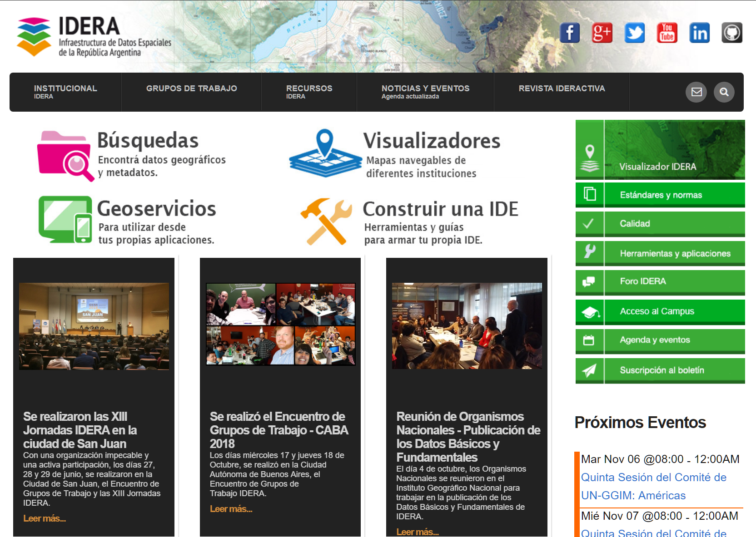This screenshot has width=756, height=537.
Task: Click the San Juan auditorium photo
Action: tap(94, 326)
